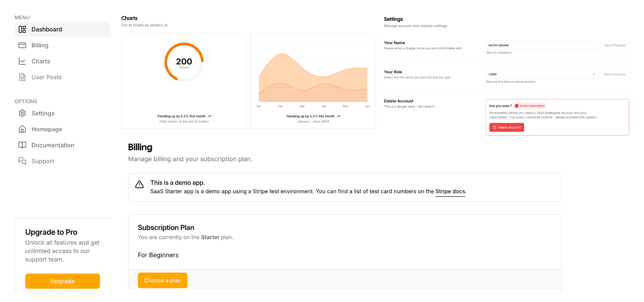Screen dimensions: 644x302
Task: Click the chevron arrow of the role selector
Action: pos(594,74)
